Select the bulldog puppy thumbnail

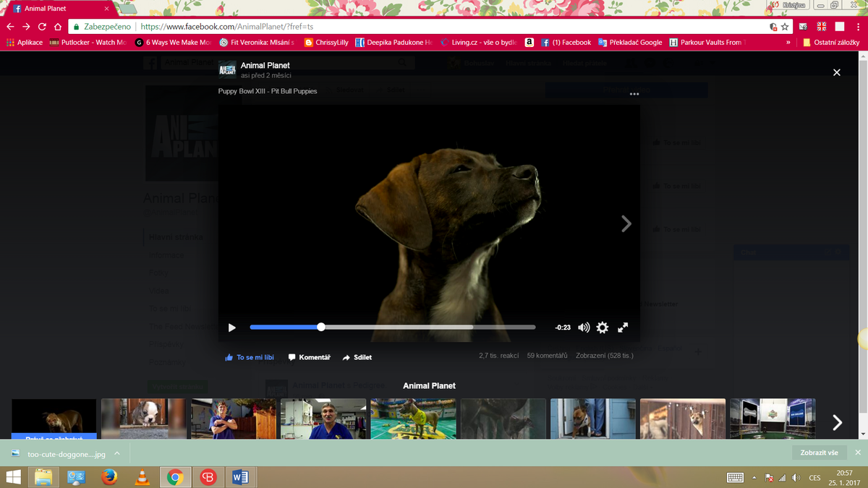point(143,419)
